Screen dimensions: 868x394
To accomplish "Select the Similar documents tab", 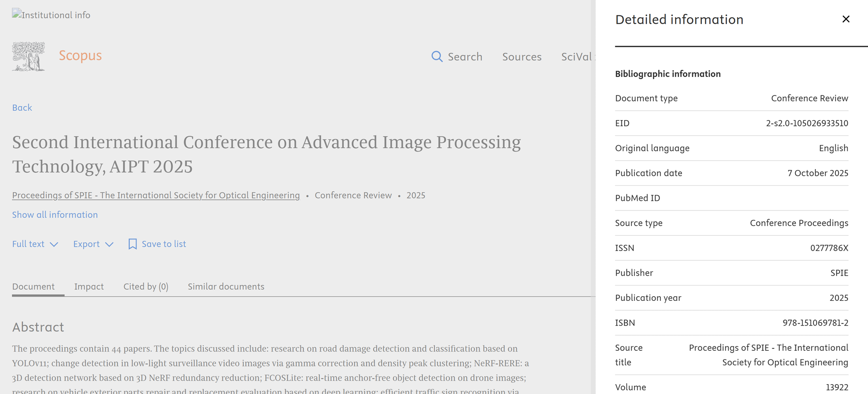I will click(226, 286).
